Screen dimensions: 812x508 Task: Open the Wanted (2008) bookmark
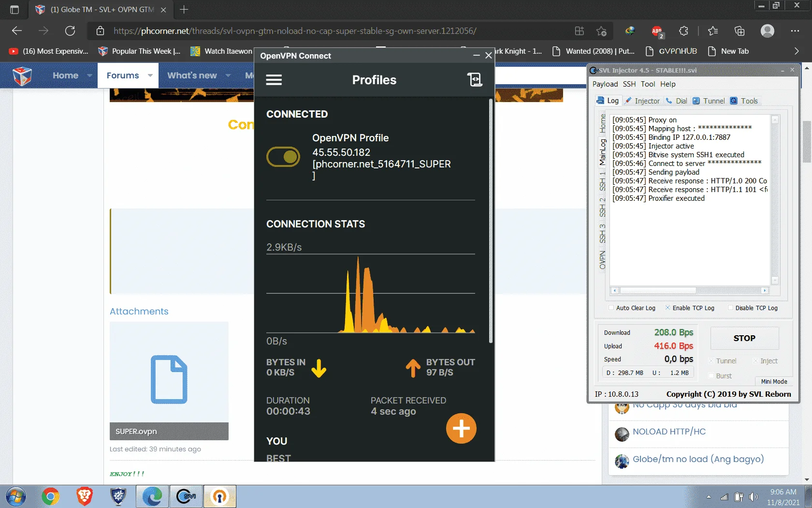point(593,51)
